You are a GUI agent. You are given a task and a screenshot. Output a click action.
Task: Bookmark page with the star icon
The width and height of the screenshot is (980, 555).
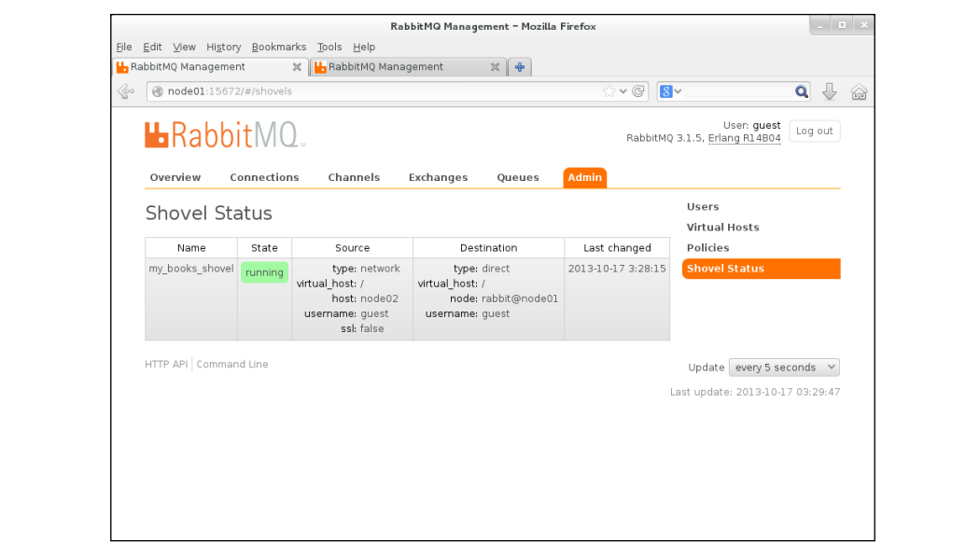coord(609,91)
